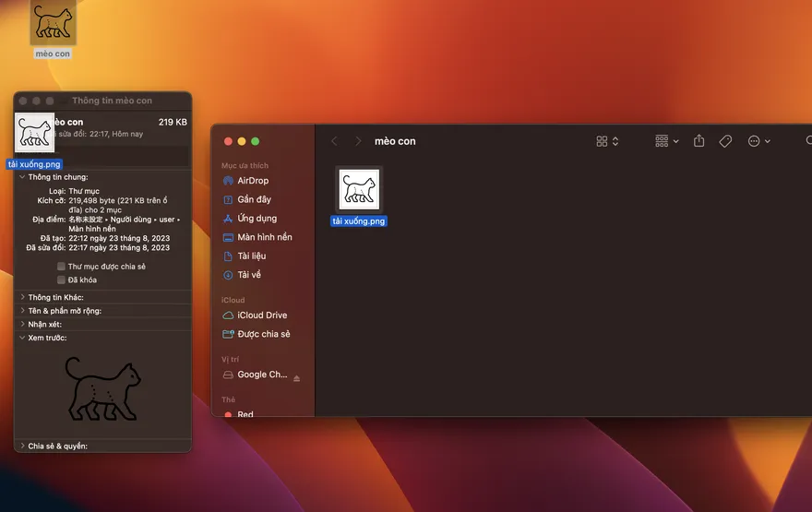Expand the Chia sẻ & quyền section
812x512 pixels.
click(x=22, y=446)
